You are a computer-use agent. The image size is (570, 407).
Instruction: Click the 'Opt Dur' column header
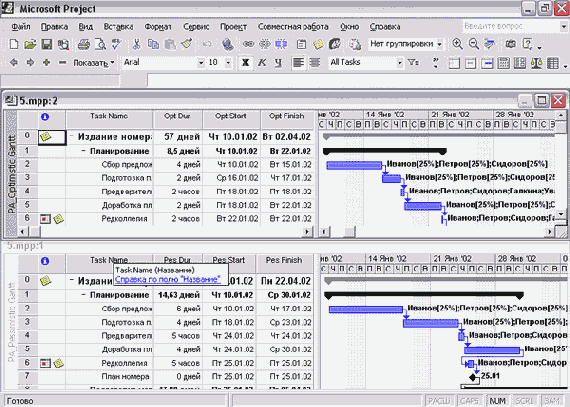pyautogui.click(x=177, y=119)
